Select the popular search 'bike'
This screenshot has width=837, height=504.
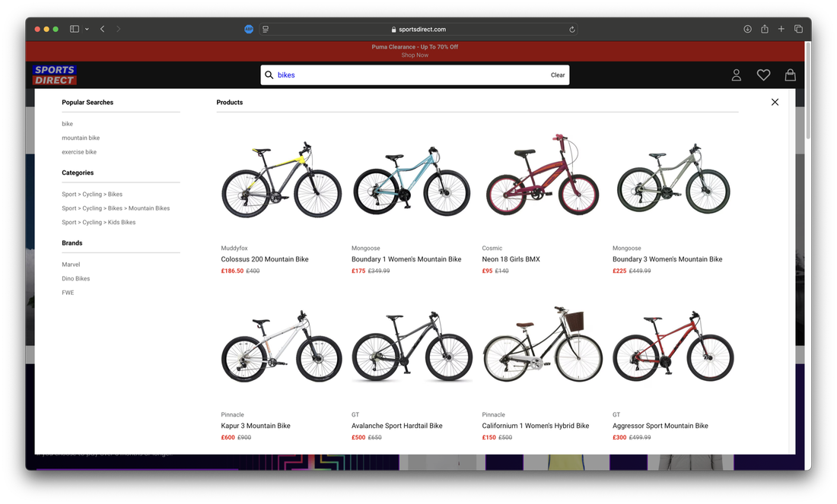point(67,124)
